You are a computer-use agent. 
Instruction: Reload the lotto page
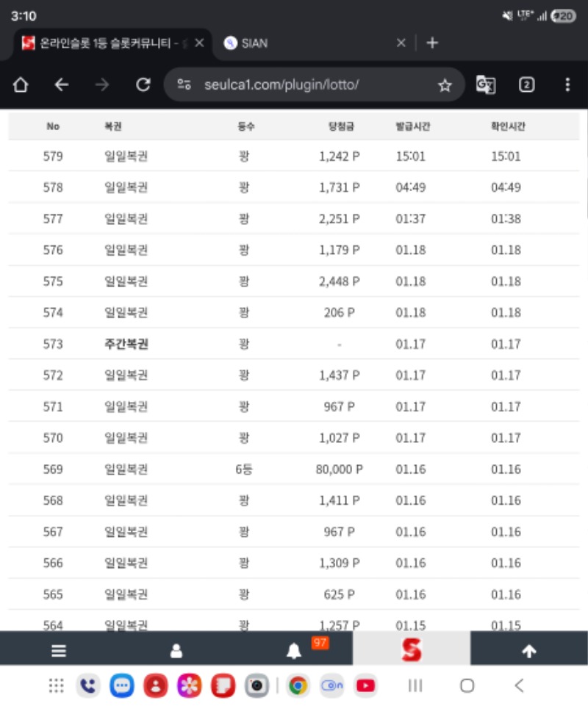coord(143,85)
